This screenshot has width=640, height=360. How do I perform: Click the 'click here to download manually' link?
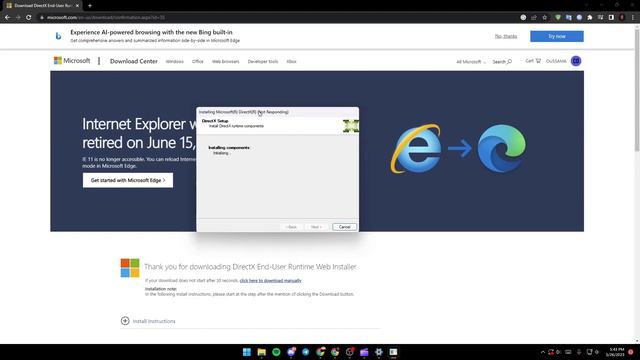(270, 280)
